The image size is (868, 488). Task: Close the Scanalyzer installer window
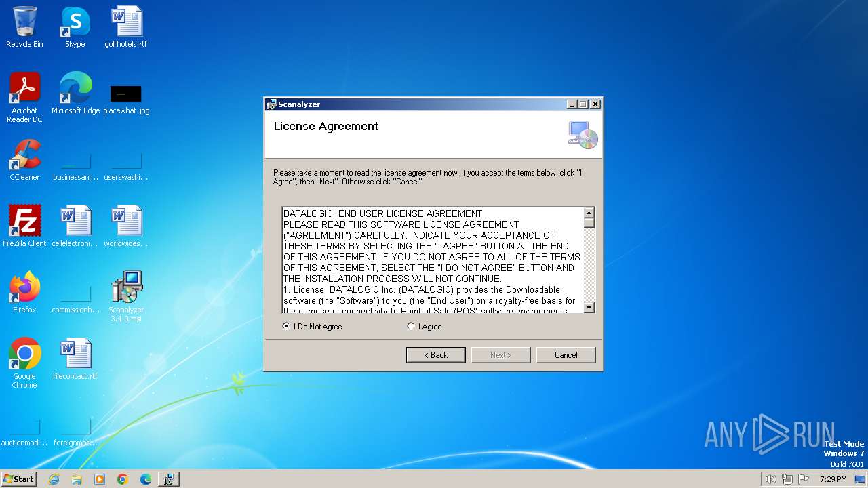(x=595, y=104)
